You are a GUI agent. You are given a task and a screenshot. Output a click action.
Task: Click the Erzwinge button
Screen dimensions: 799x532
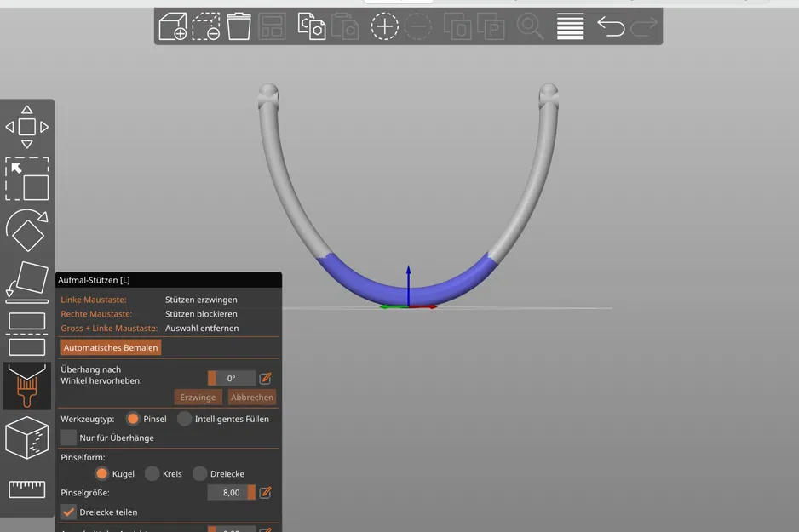pos(198,398)
